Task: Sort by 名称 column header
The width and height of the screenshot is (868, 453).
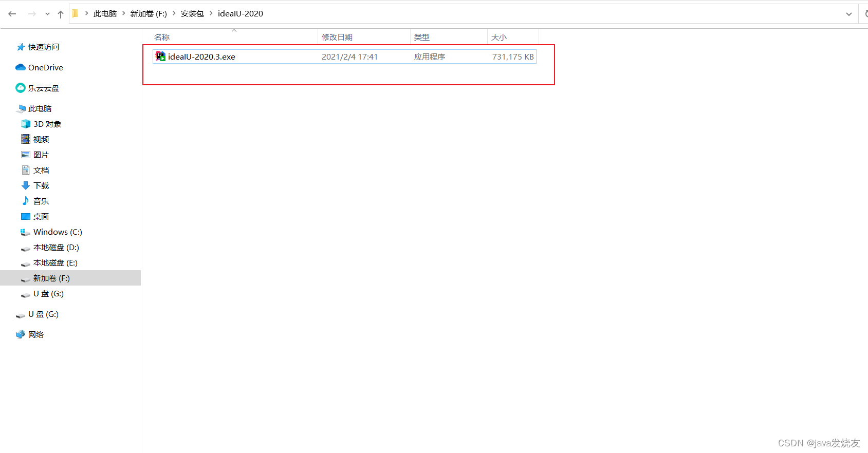Action: [x=162, y=37]
